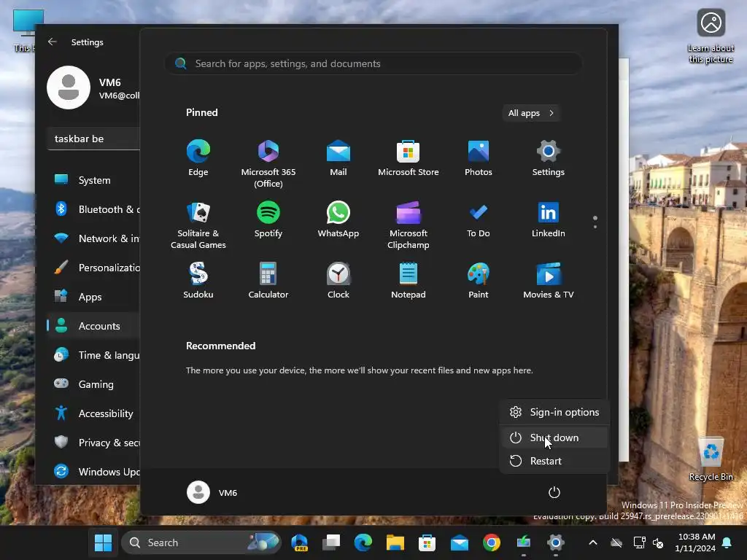Open Edge from pinned apps
747x560 pixels.
198,158
